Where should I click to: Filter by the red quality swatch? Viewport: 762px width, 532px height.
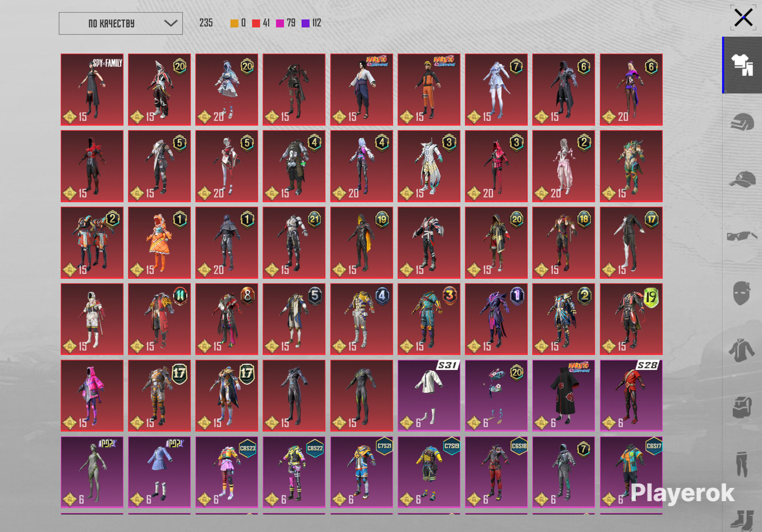(x=256, y=23)
